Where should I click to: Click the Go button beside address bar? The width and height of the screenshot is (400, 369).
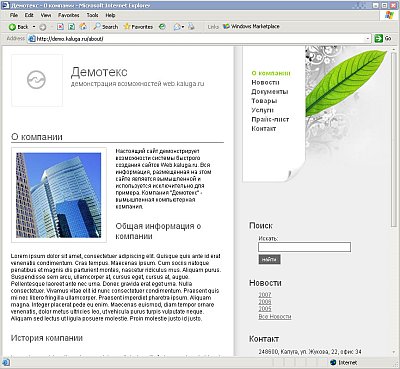pyautogui.click(x=383, y=38)
